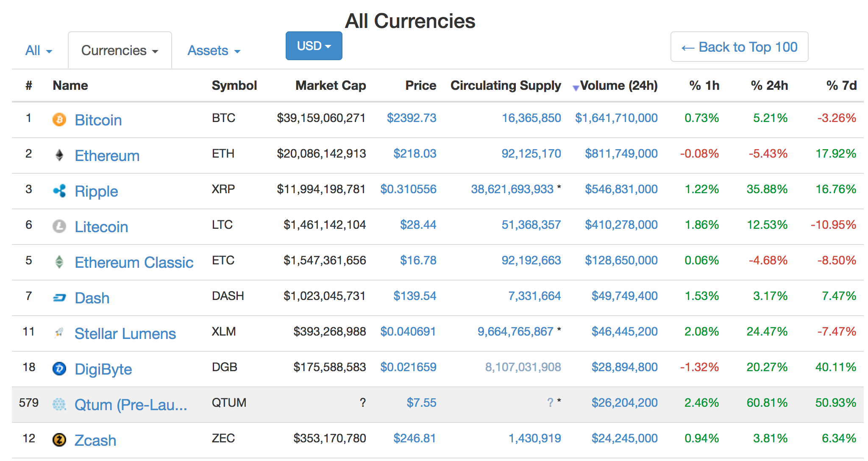This screenshot has width=868, height=461.
Task: Open the Ethereum Classic currency page
Action: click(134, 262)
